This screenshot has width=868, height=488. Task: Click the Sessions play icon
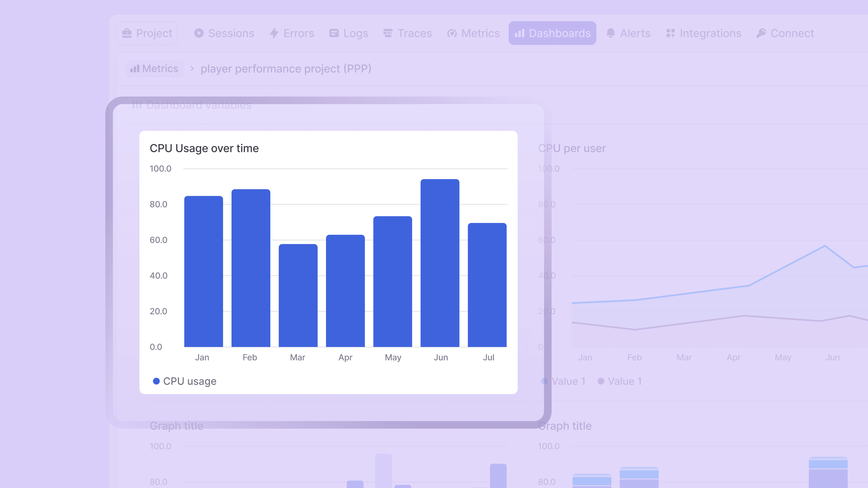click(x=199, y=33)
